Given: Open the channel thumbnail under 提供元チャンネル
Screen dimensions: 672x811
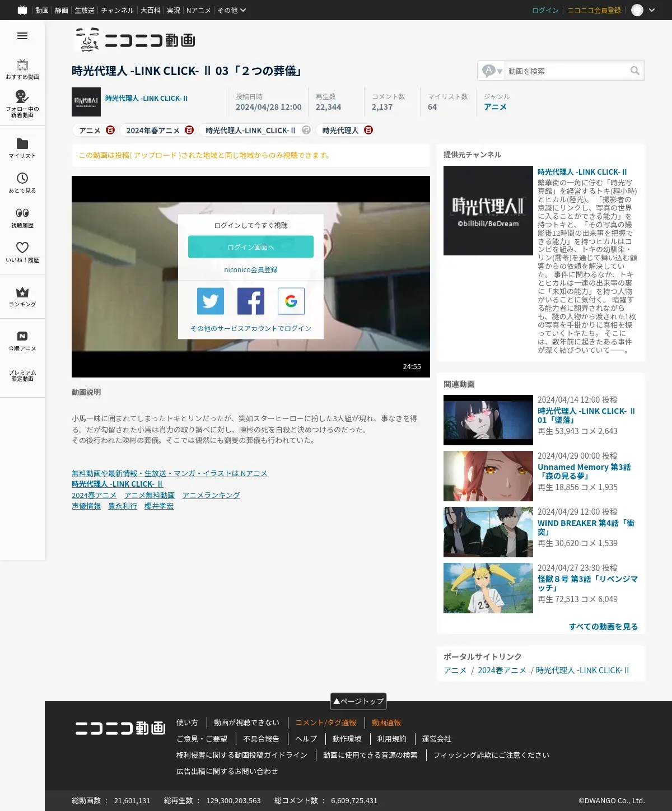Looking at the screenshot, I should click(x=488, y=211).
